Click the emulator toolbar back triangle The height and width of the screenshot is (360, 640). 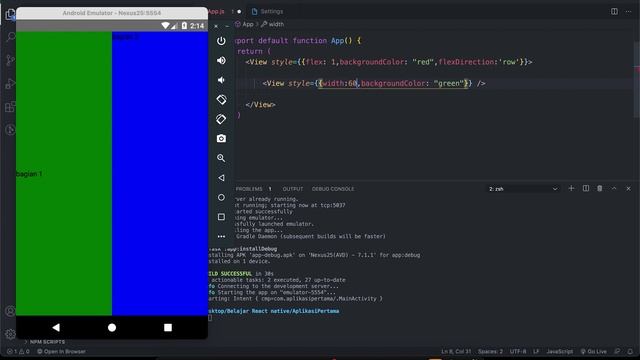pyautogui.click(x=221, y=178)
